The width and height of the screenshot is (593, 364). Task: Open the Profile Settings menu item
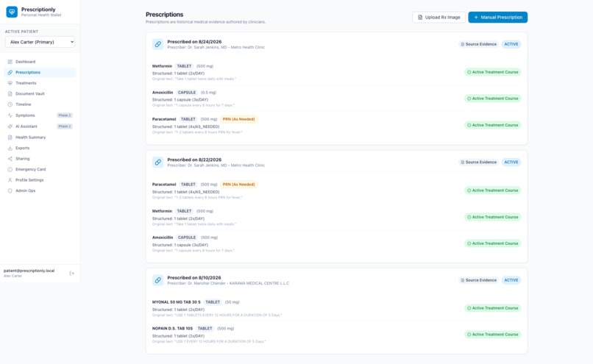click(x=40, y=180)
